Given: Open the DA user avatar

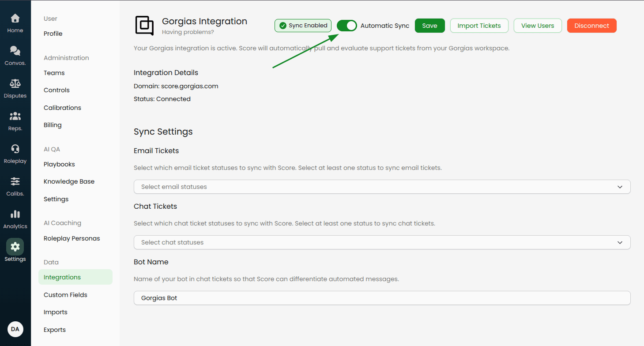Looking at the screenshot, I should click(15, 329).
